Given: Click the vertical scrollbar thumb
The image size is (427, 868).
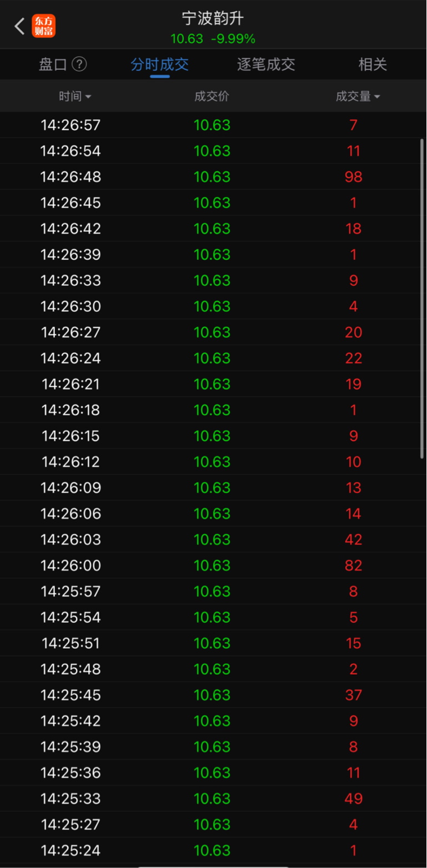Looking at the screenshot, I should tap(422, 298).
